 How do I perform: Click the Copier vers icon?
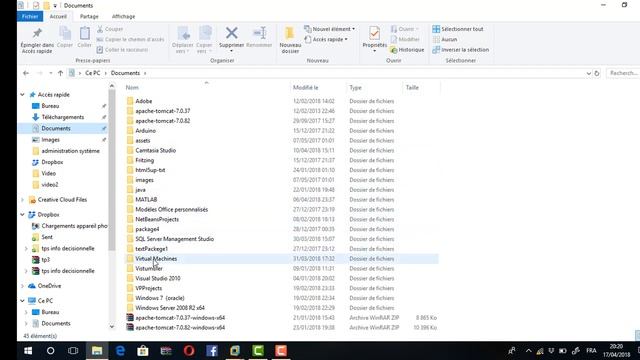[204, 33]
